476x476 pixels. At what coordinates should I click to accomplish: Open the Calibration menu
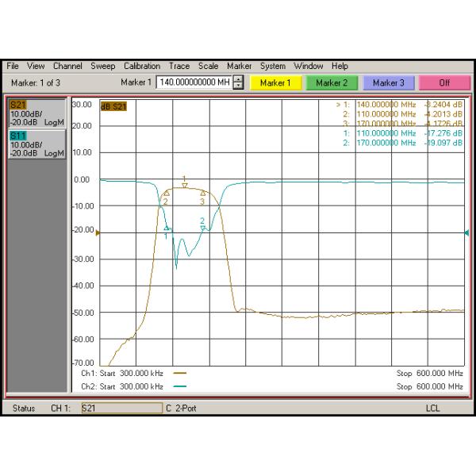pos(143,67)
